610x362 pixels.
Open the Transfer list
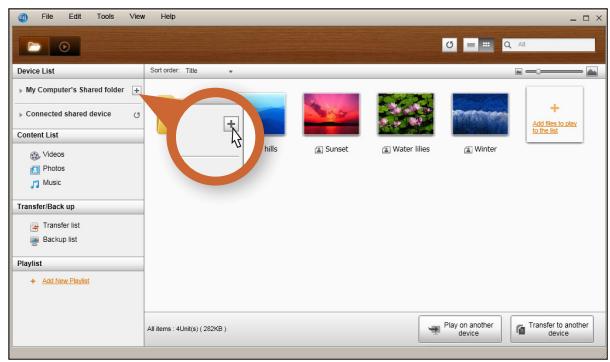[61, 225]
